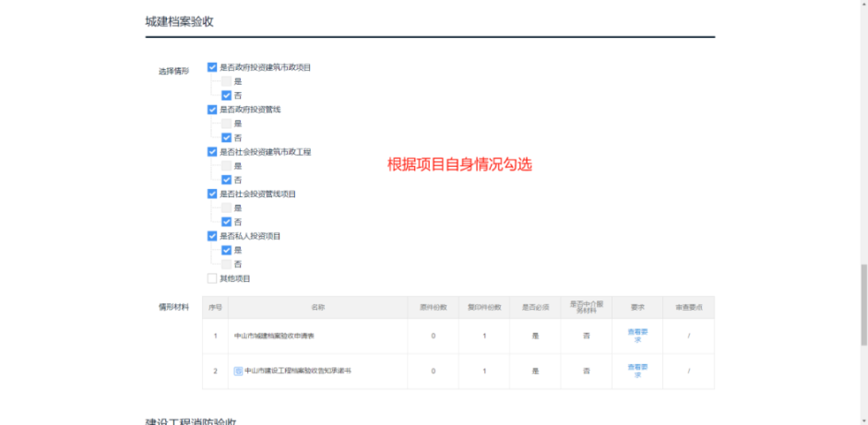Click 是否中介服务材料 value 否 in 告知承诺书 row
868x425 pixels.
pos(587,371)
